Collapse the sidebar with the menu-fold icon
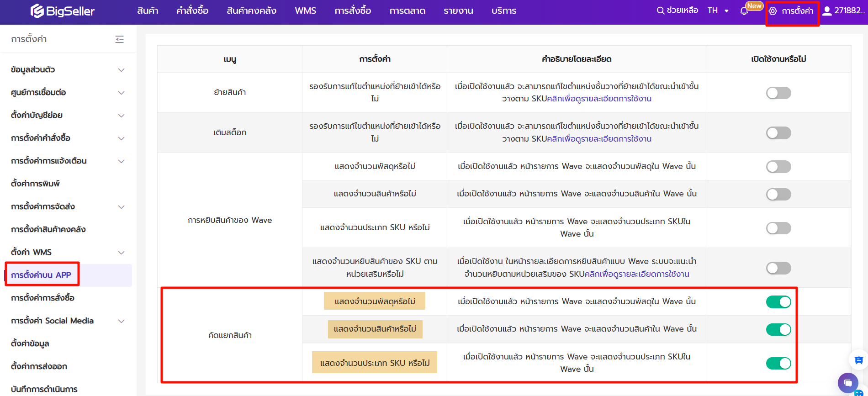Image resolution: width=868 pixels, height=396 pixels. (120, 39)
